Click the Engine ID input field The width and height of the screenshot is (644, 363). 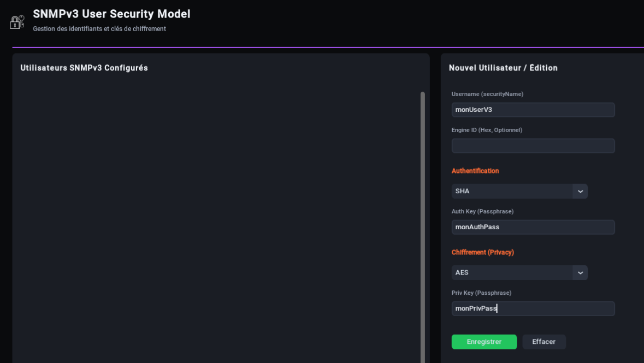533,146
